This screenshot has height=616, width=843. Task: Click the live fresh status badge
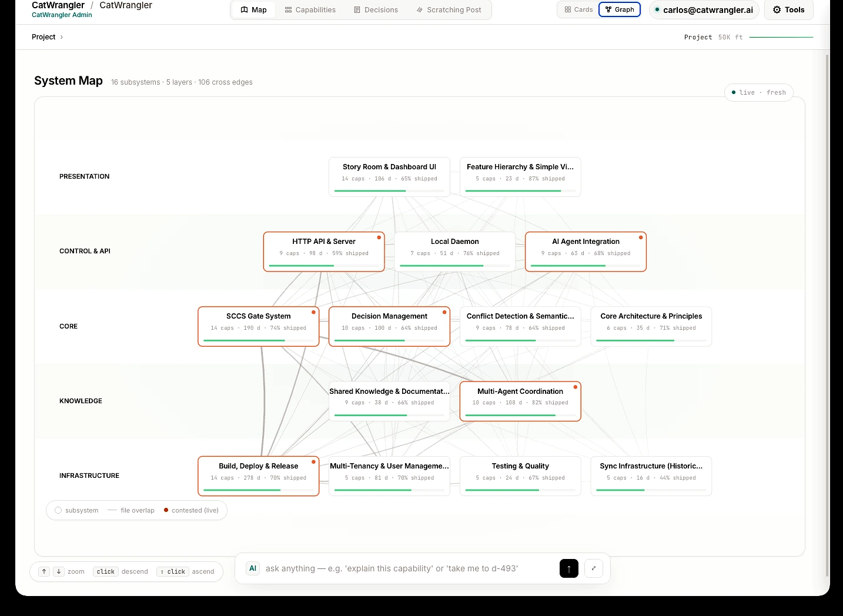[x=758, y=92]
